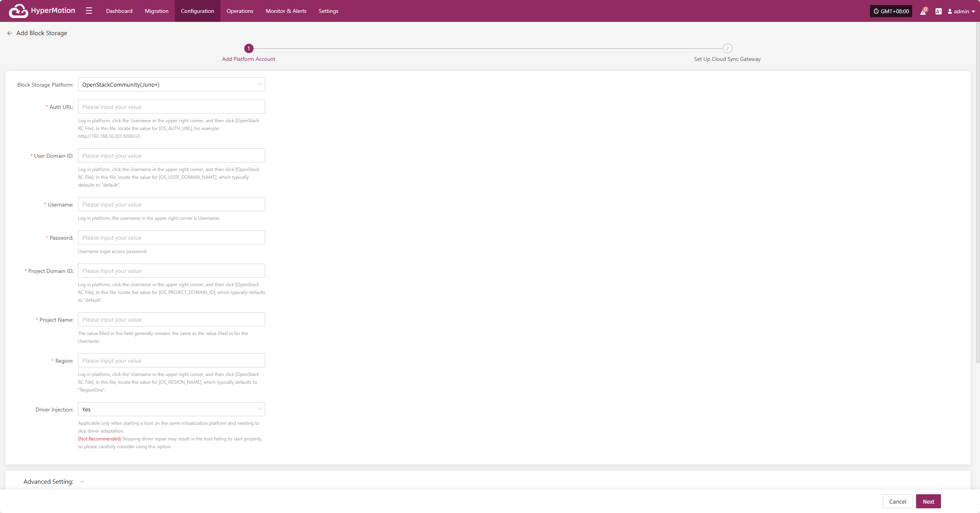Click into the Auth URL field
980x513 pixels.
[172, 107]
